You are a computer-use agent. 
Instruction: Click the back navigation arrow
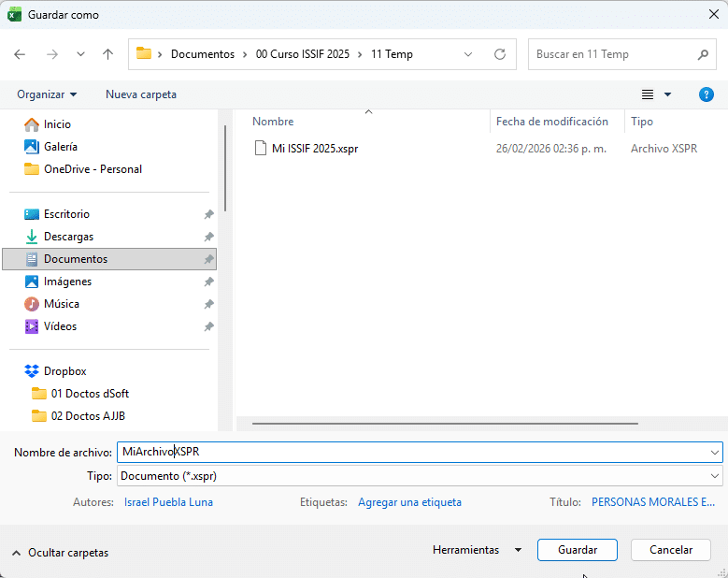point(21,54)
